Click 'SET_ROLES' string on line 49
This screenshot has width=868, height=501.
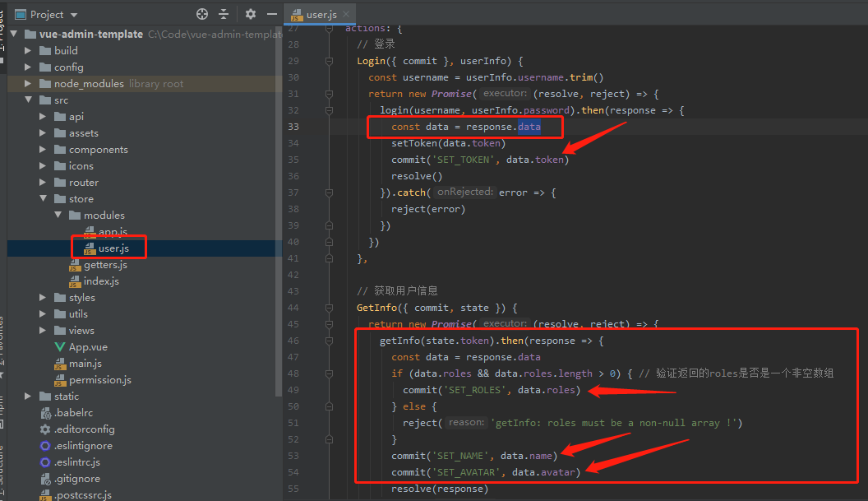[475, 390]
